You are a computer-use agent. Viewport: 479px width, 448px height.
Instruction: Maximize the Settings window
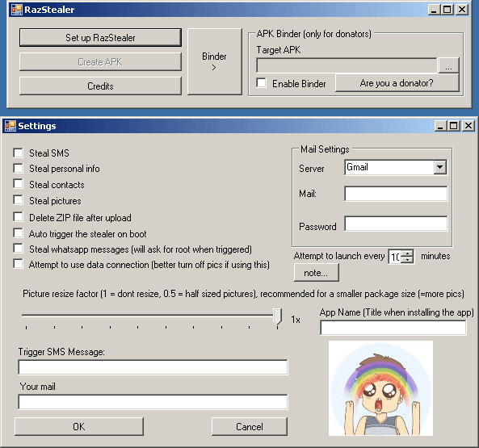pos(454,126)
